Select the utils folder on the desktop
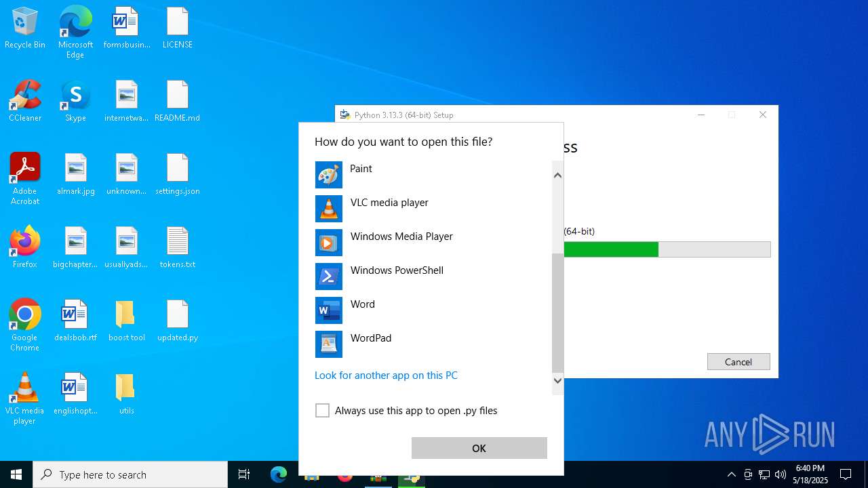The width and height of the screenshot is (868, 488). click(x=127, y=394)
